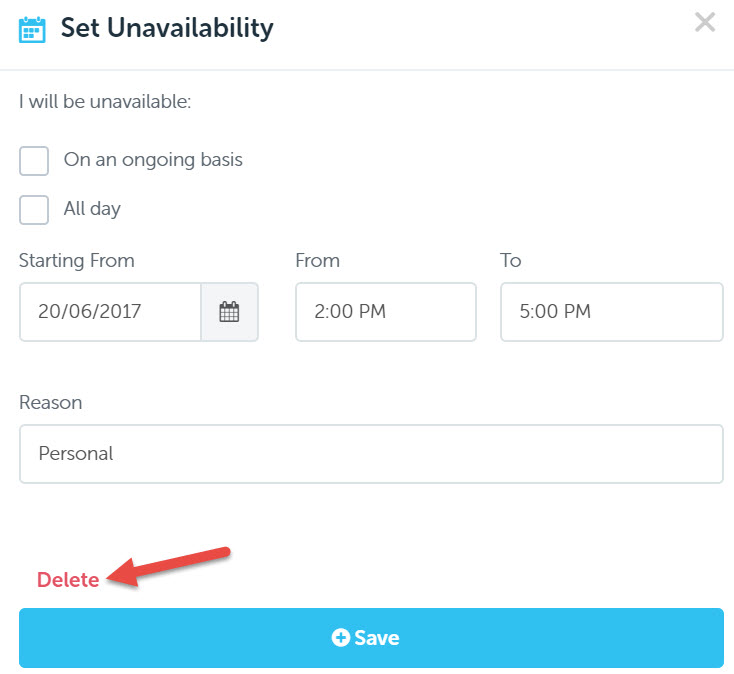This screenshot has width=734, height=674.
Task: Click the To label above the 5:00 PM field
Action: pos(511,260)
